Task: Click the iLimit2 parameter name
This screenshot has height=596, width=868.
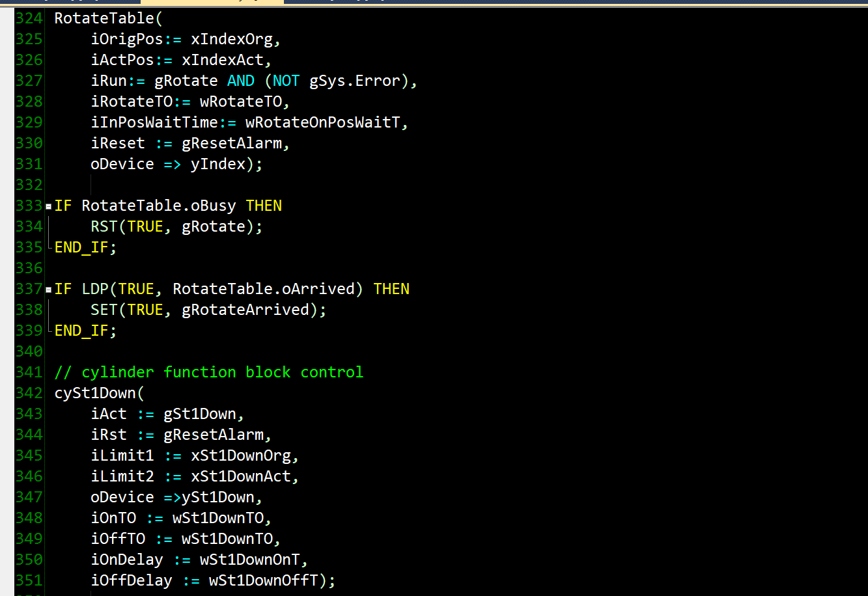Action: coord(122,476)
